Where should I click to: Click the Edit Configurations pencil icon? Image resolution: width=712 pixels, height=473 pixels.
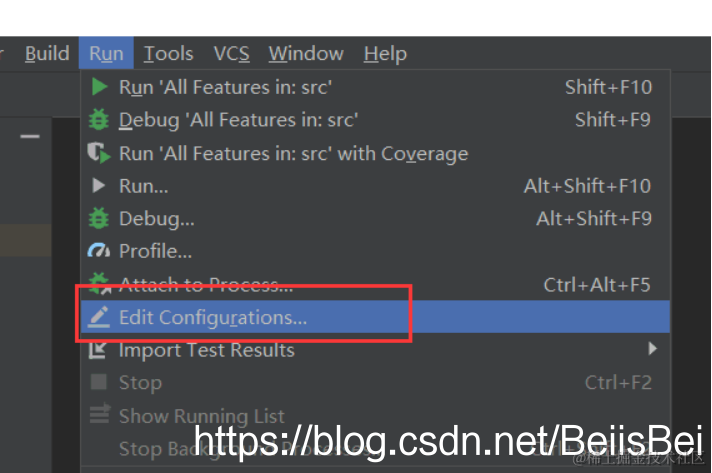[x=99, y=317]
